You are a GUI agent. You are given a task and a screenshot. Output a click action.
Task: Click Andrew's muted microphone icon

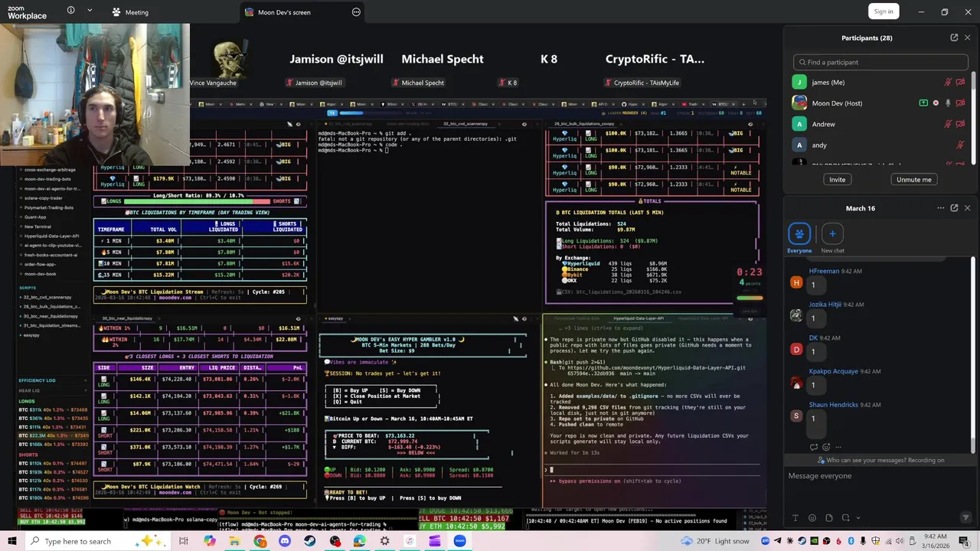[x=948, y=124]
